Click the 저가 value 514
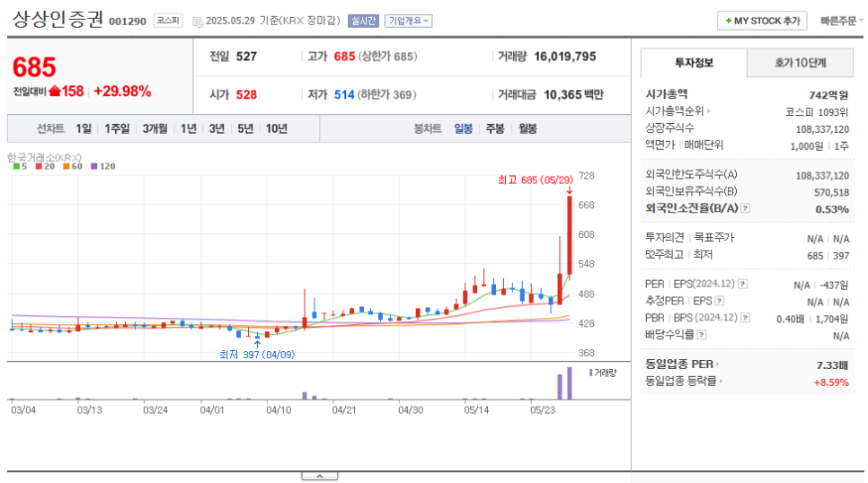Viewport: 868px width, 483px height. tap(344, 94)
